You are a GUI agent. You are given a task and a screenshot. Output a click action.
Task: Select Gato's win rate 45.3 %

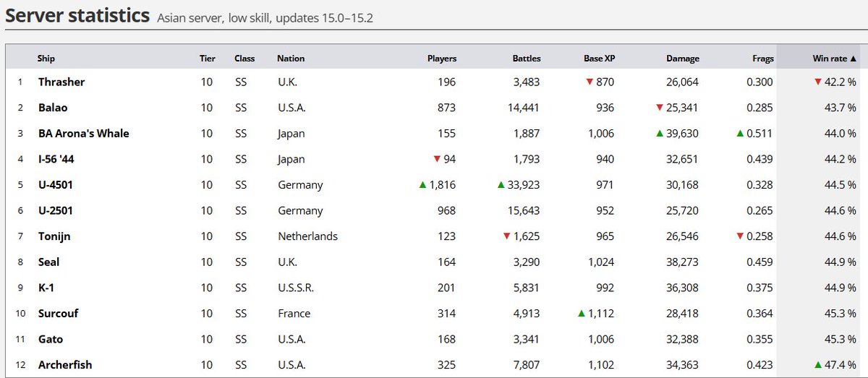[841, 339]
